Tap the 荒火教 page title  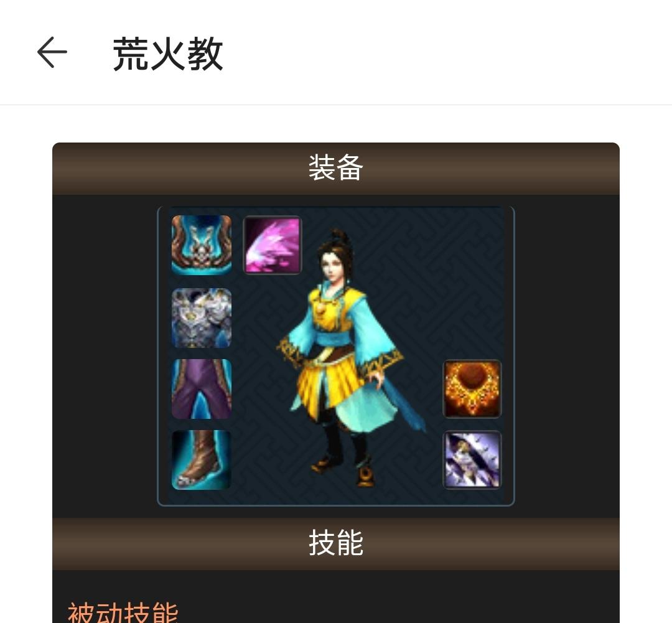pyautogui.click(x=167, y=54)
